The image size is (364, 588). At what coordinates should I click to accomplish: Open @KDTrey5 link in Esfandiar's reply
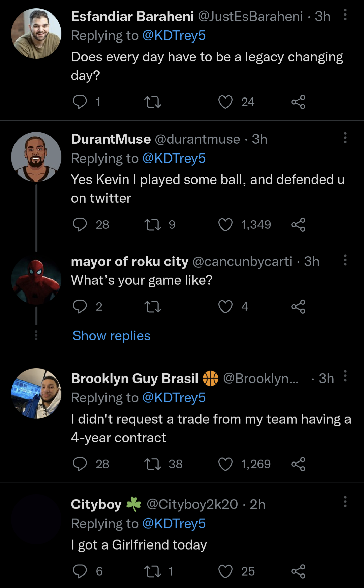tap(174, 35)
